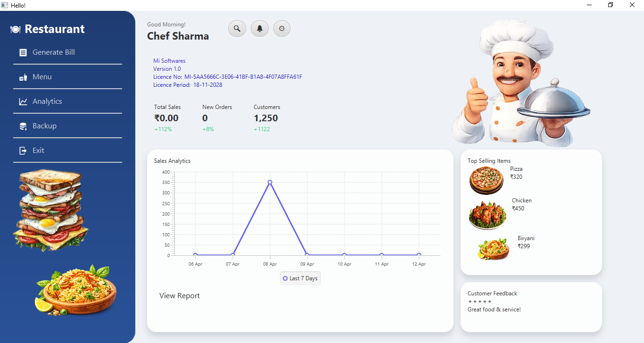Click the Menu food icon in sidebar
Screen dimensions: 644x343
click(x=23, y=76)
